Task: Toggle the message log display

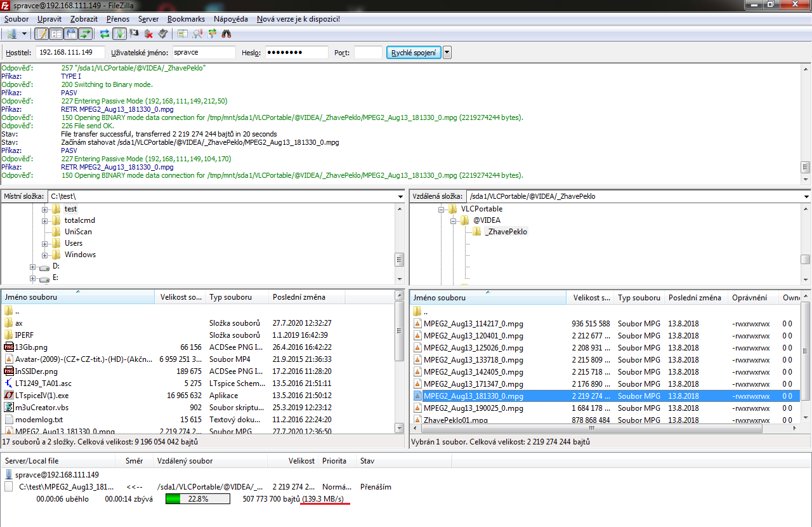Action: point(42,34)
